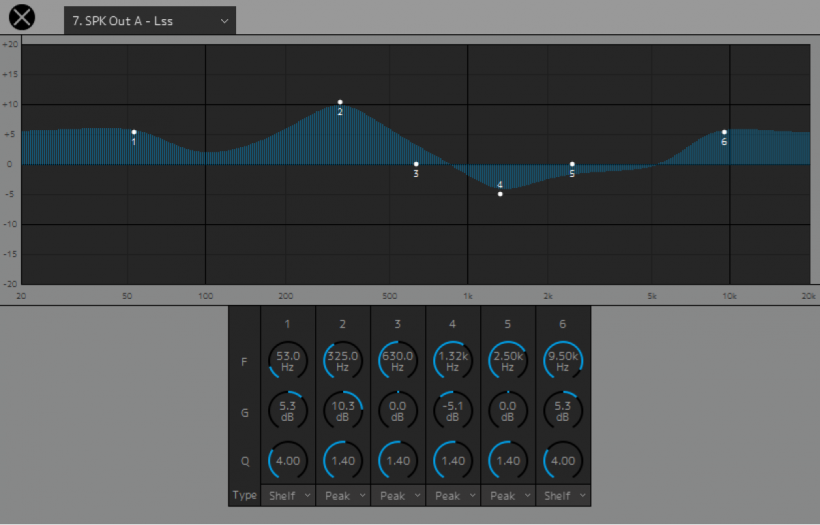Image resolution: width=820 pixels, height=525 pixels.
Task: Change band 4 Peak type selector
Action: 453,495
